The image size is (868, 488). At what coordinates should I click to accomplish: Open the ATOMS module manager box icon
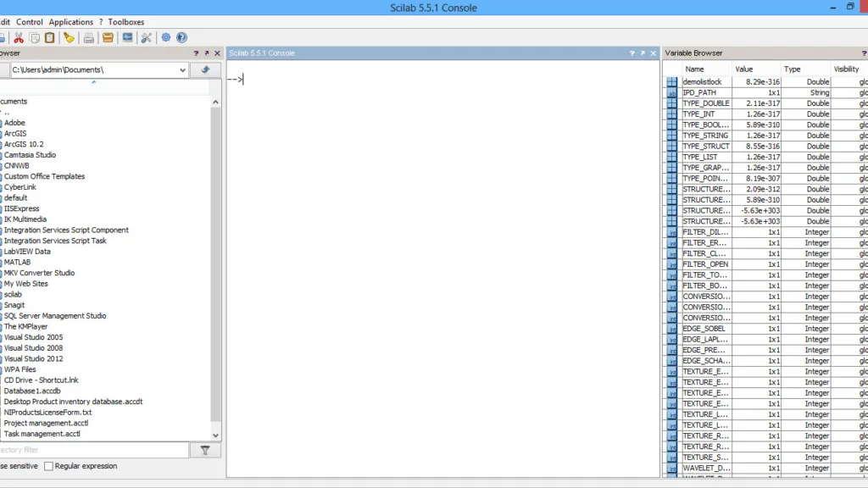coord(108,37)
